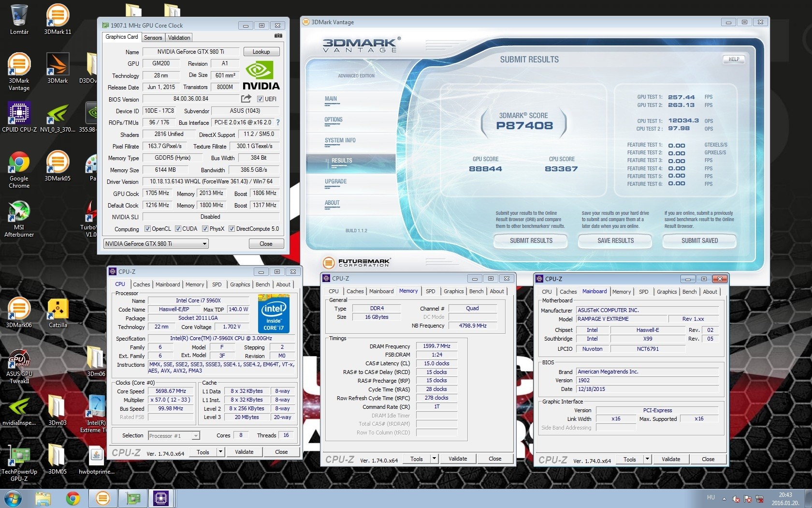Toggle the PhysX checkbox

205,229
